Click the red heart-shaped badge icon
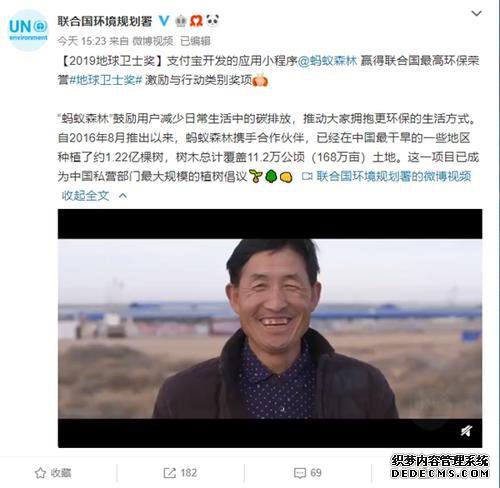 pos(196,21)
